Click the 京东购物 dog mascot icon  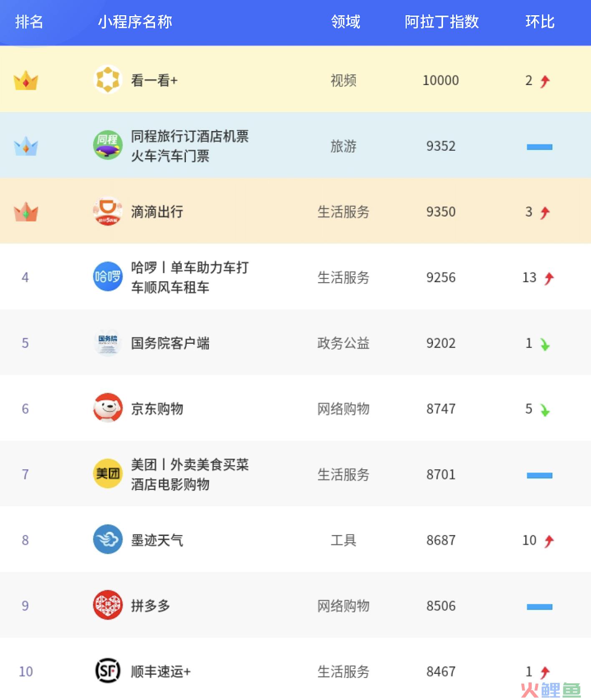click(108, 408)
